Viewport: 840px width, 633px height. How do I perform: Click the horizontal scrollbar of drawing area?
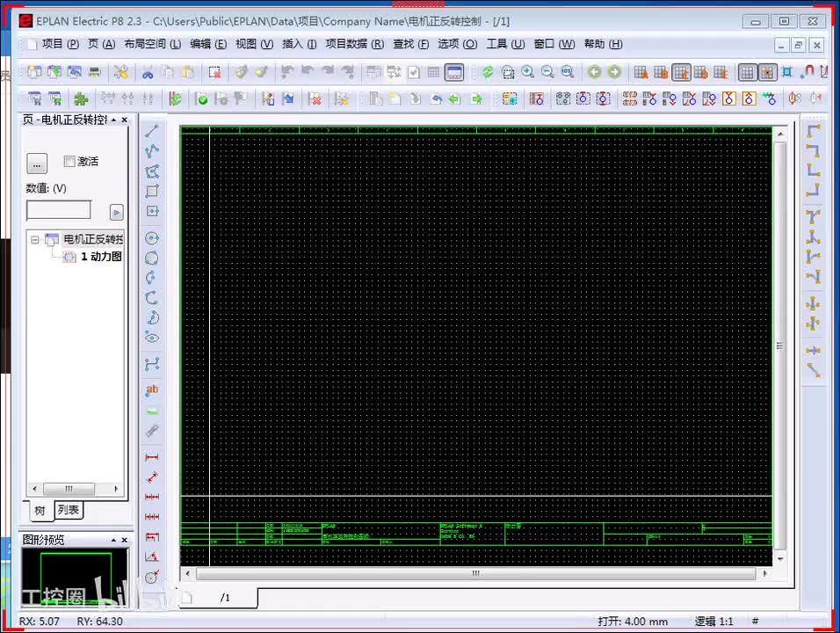475,573
